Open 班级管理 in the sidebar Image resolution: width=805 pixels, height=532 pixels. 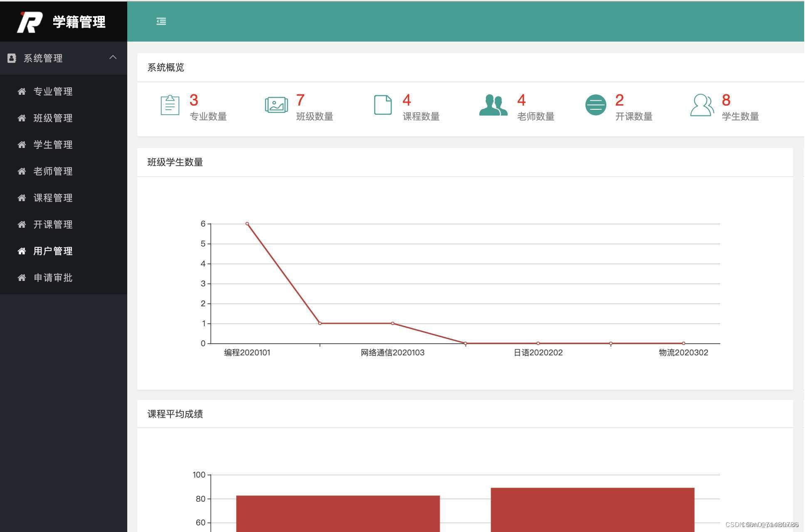pos(53,118)
